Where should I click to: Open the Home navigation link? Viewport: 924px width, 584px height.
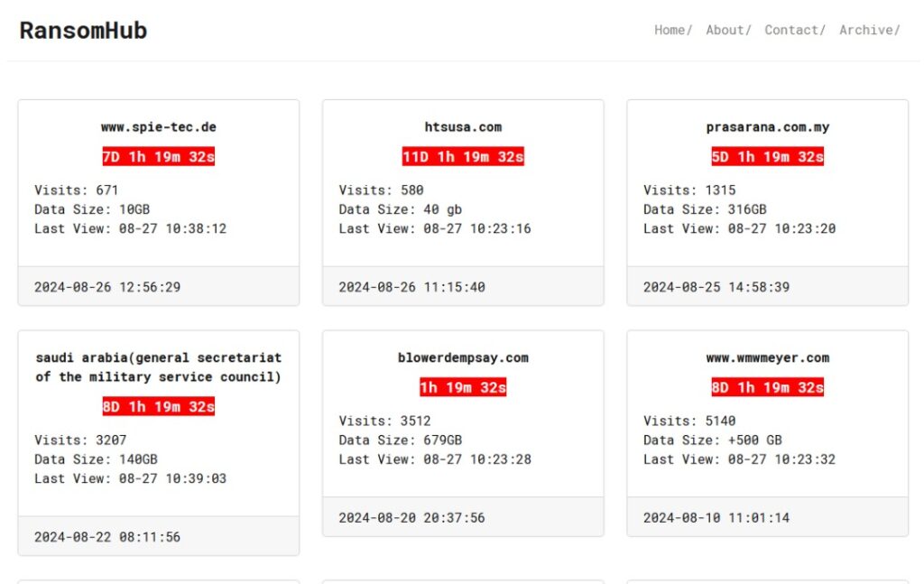(670, 30)
